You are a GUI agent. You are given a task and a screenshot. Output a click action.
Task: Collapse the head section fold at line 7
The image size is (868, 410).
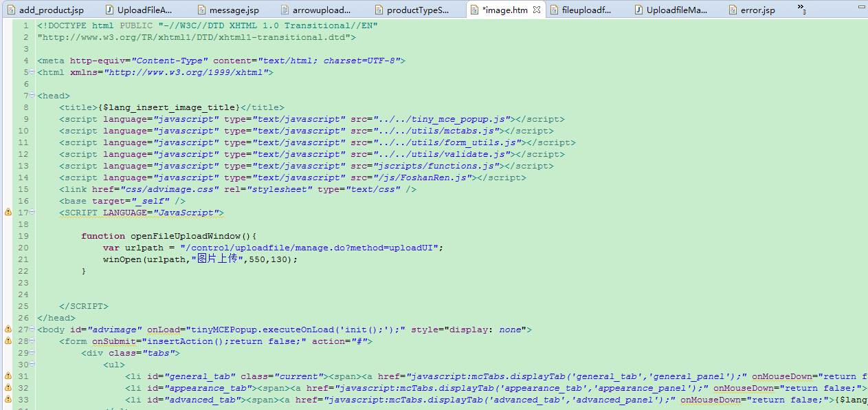point(32,96)
